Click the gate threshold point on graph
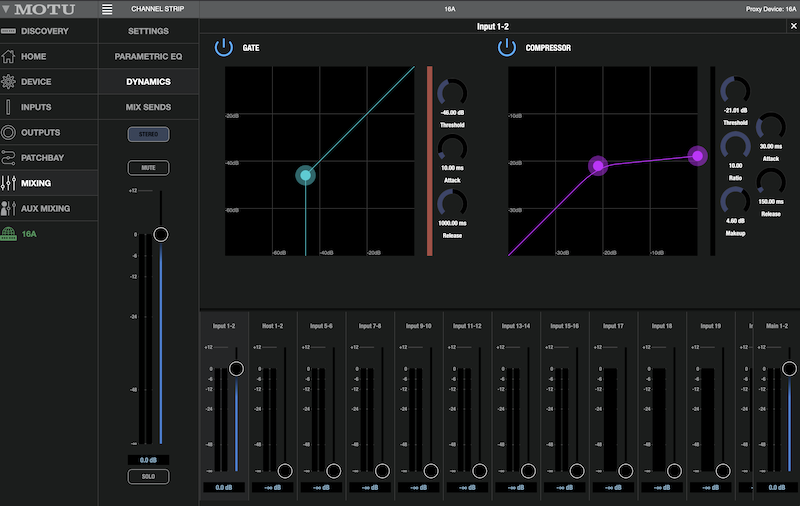Image resolution: width=800 pixels, height=506 pixels. click(306, 176)
